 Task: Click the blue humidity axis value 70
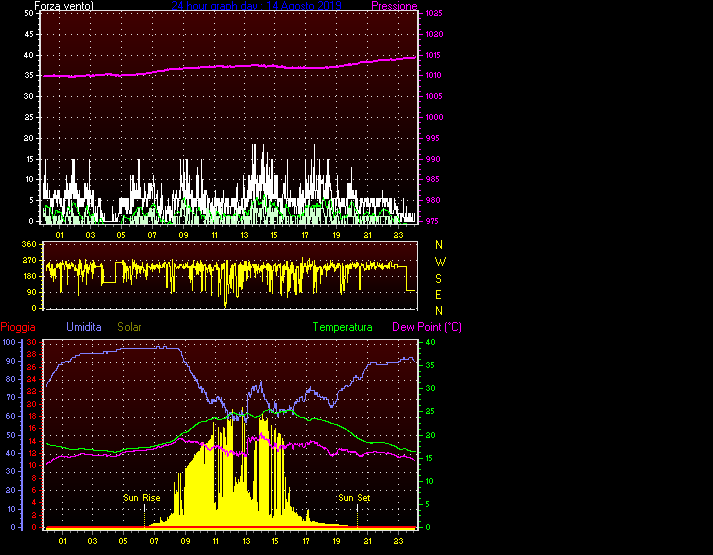[11, 397]
